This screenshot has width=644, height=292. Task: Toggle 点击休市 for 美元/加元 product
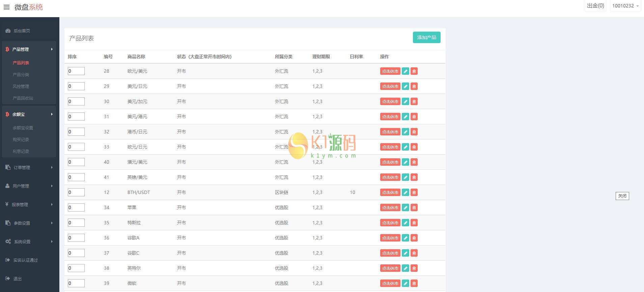[x=390, y=101]
